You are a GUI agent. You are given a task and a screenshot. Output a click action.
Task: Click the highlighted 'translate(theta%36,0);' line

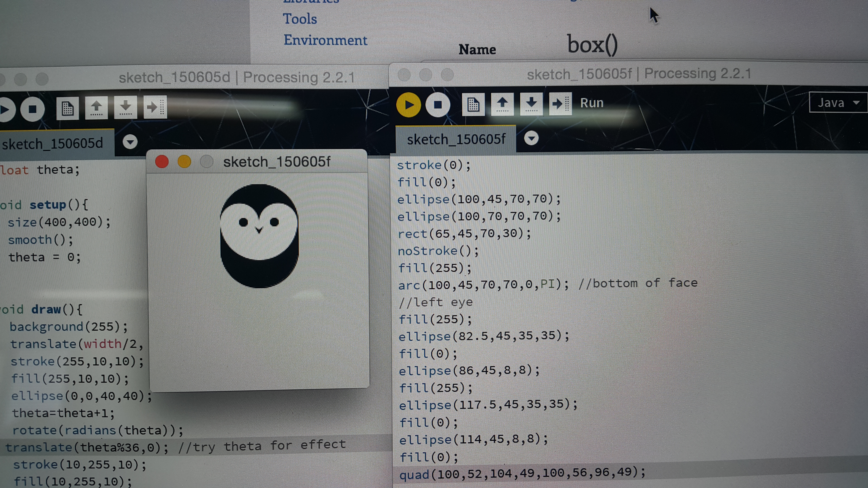pyautogui.click(x=87, y=447)
